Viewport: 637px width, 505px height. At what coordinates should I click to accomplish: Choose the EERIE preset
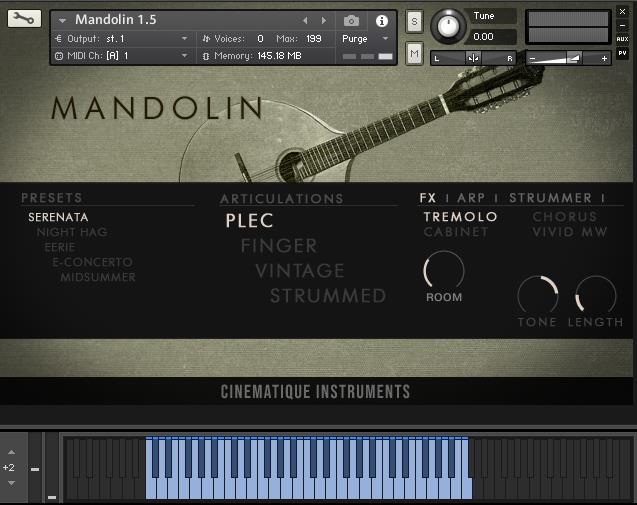pos(60,247)
